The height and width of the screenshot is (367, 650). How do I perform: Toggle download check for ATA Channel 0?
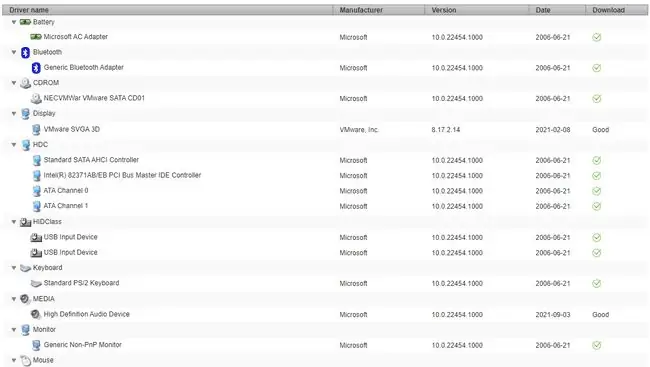click(x=597, y=191)
